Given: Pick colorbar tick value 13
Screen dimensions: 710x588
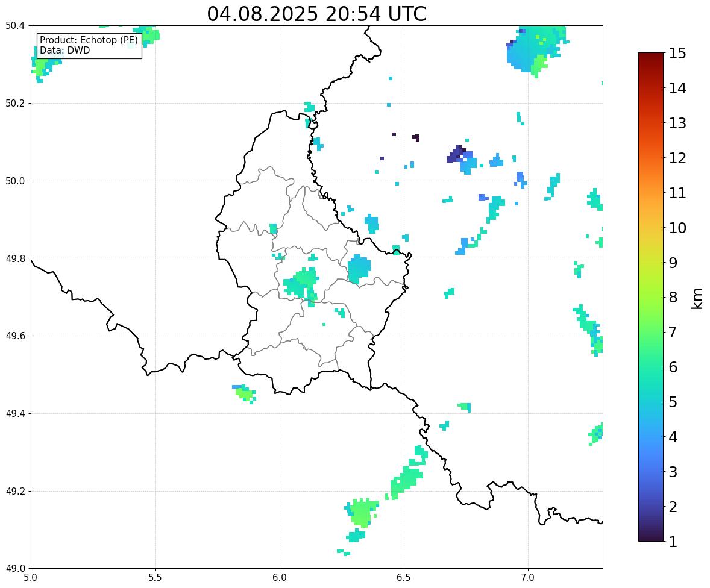Looking at the screenshot, I should click(x=677, y=123).
